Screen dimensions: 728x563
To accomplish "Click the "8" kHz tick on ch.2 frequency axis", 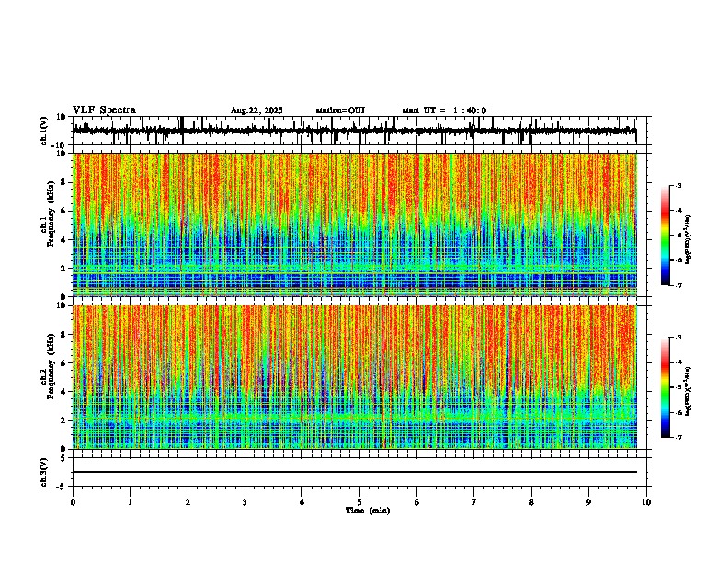I will point(63,335).
